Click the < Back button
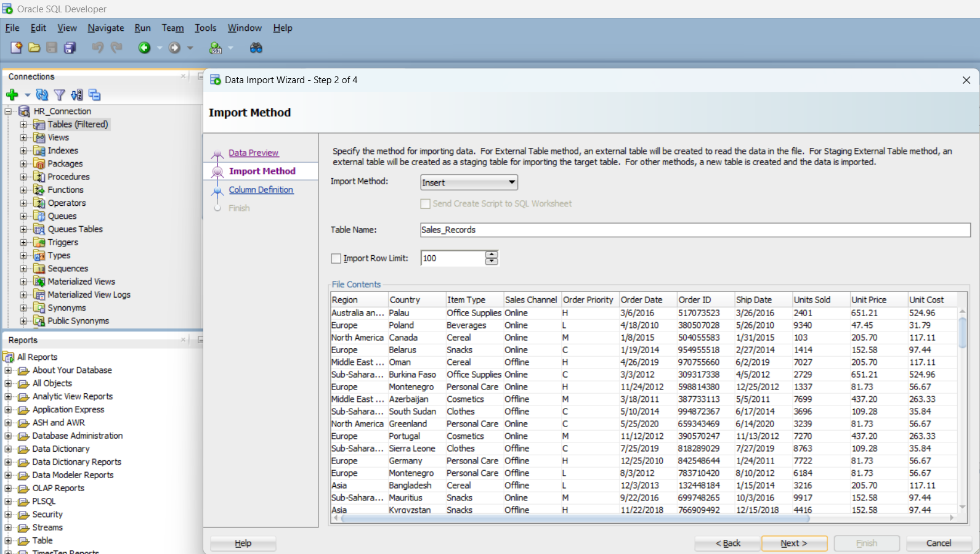The width and height of the screenshot is (980, 554). click(727, 543)
